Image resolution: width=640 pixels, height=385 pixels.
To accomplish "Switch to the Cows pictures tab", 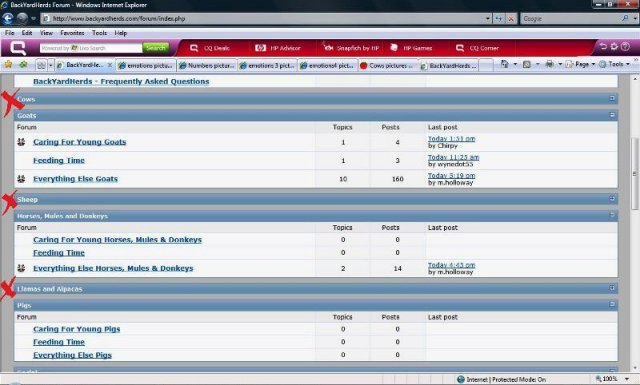I will pyautogui.click(x=387, y=65).
